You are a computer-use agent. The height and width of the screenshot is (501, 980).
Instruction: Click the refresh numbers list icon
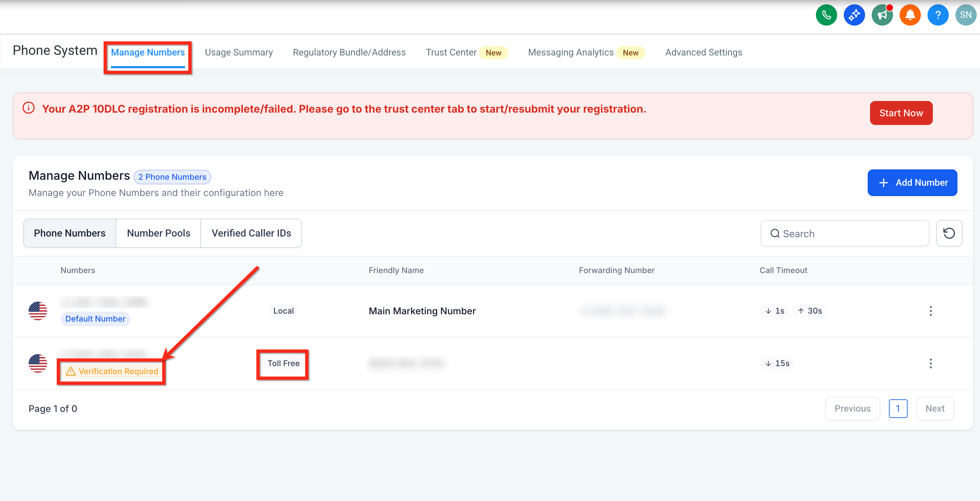coord(949,233)
